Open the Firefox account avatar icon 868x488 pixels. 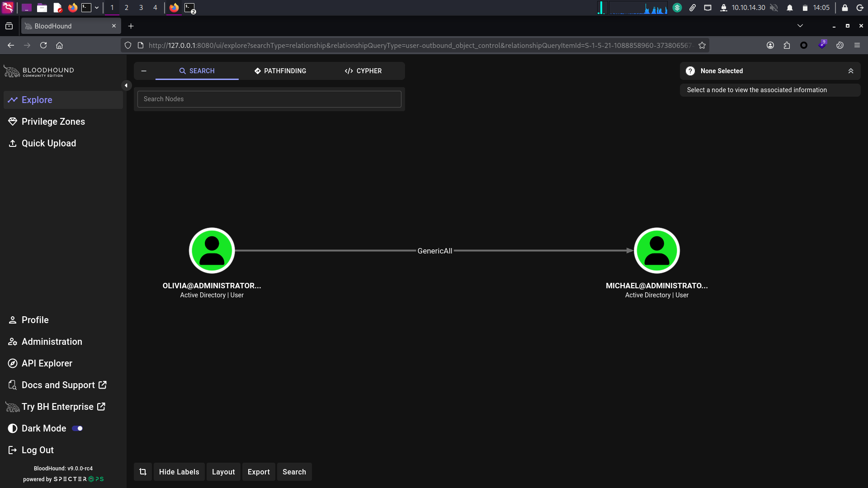(x=770, y=45)
